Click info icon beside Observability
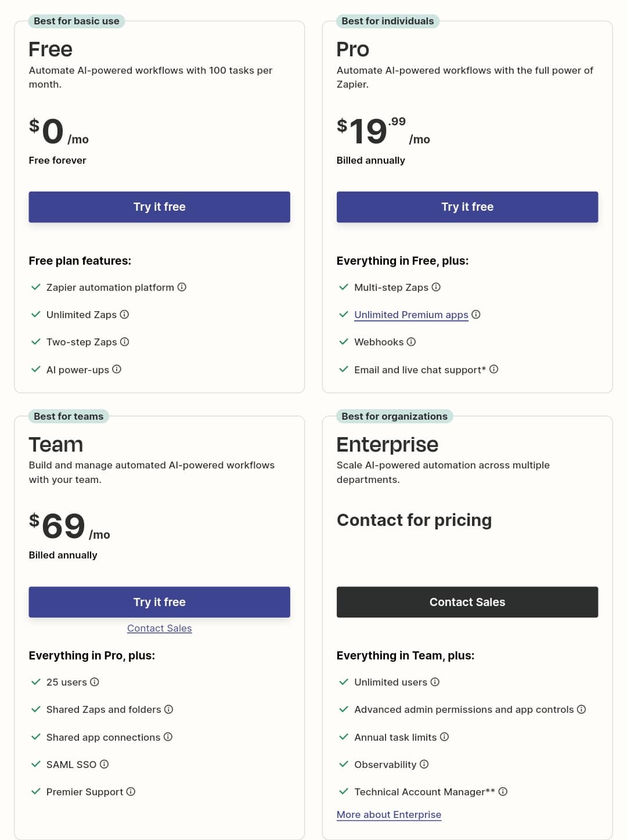The width and height of the screenshot is (627, 840). click(424, 764)
